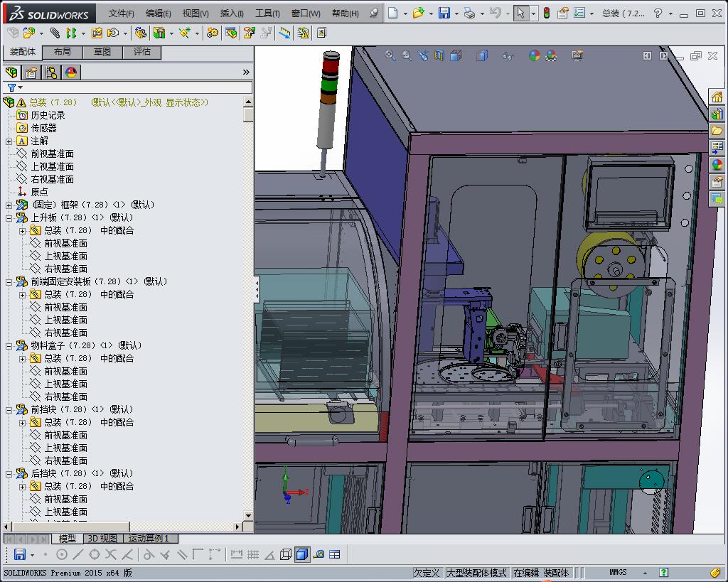Select the 传感器 tree item
Viewport: 728px width, 582px height.
coord(43,128)
